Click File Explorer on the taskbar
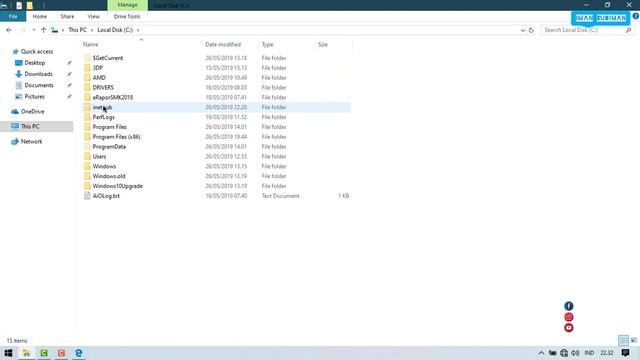The image size is (640, 360). [26, 353]
